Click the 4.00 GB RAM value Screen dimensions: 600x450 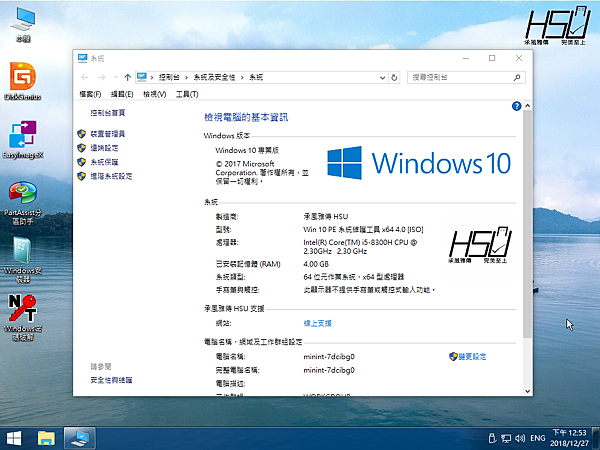click(x=316, y=264)
